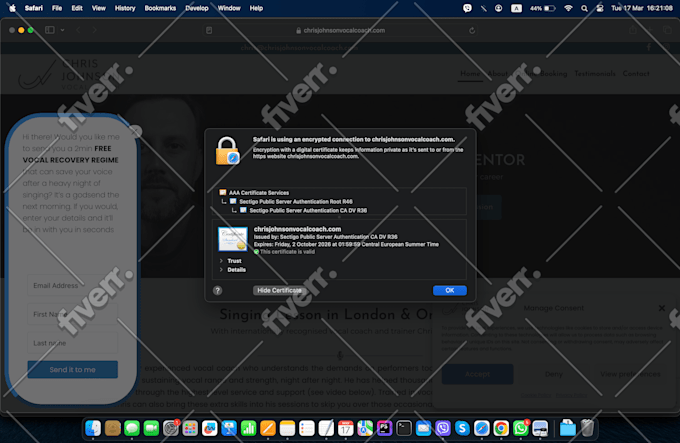Click the Safari share icon
Viewport: 680px width, 443px height.
[633, 30]
